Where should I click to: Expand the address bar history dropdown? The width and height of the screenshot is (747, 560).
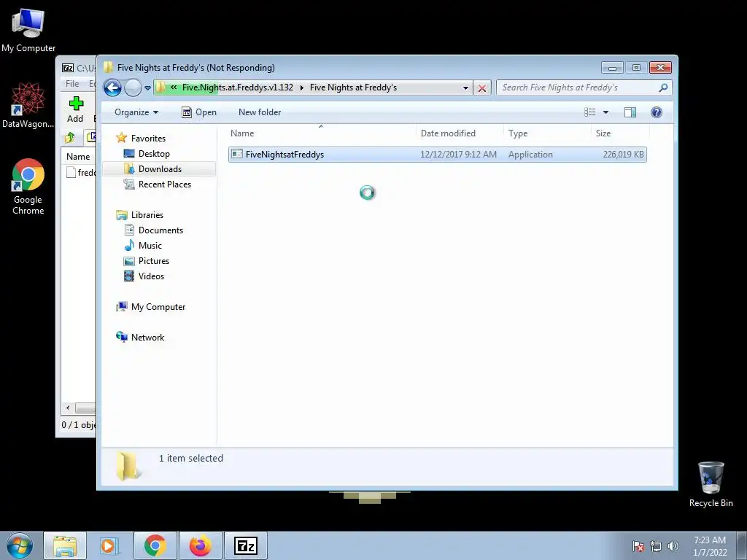465,88
